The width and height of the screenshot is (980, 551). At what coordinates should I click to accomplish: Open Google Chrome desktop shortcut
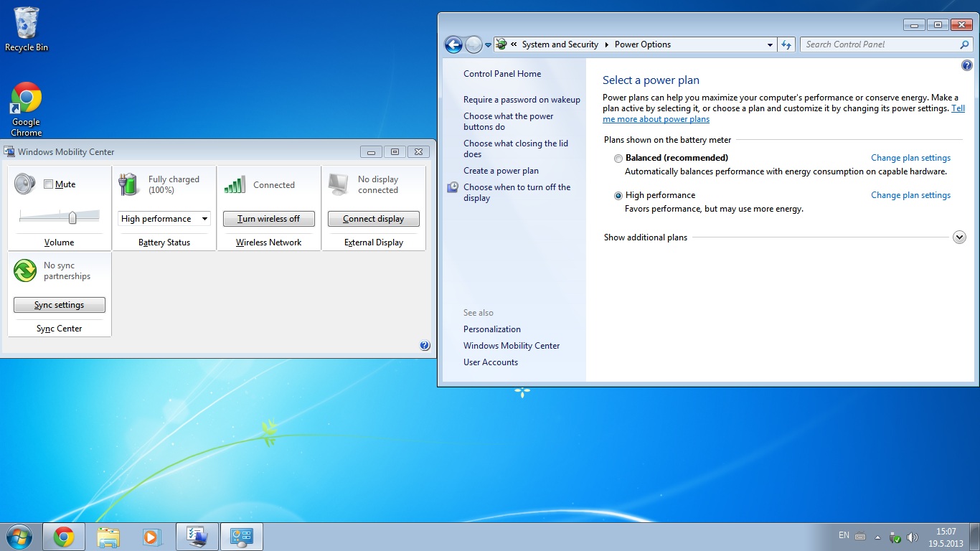click(27, 109)
